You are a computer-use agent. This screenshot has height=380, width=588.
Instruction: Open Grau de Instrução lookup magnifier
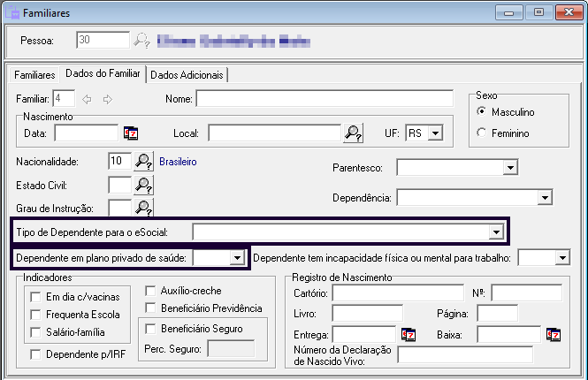click(x=143, y=208)
